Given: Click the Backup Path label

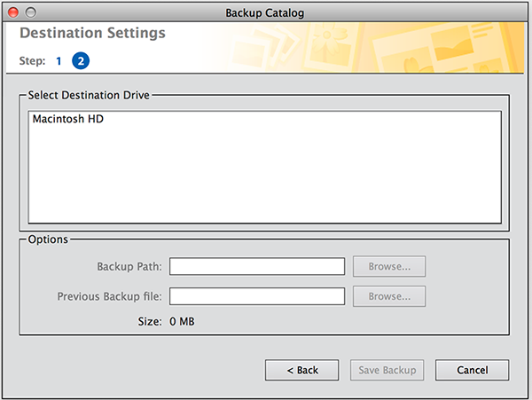Looking at the screenshot, I should 129,267.
